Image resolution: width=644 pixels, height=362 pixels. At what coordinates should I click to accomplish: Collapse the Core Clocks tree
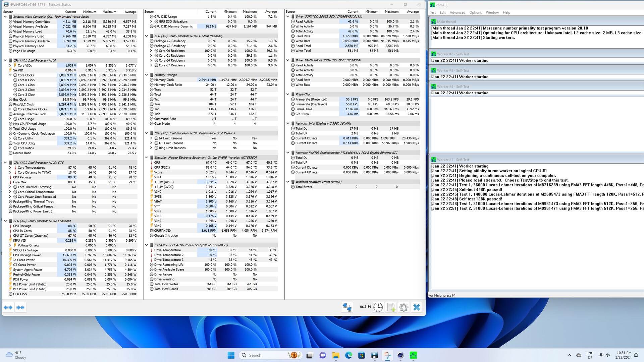tap(10, 75)
